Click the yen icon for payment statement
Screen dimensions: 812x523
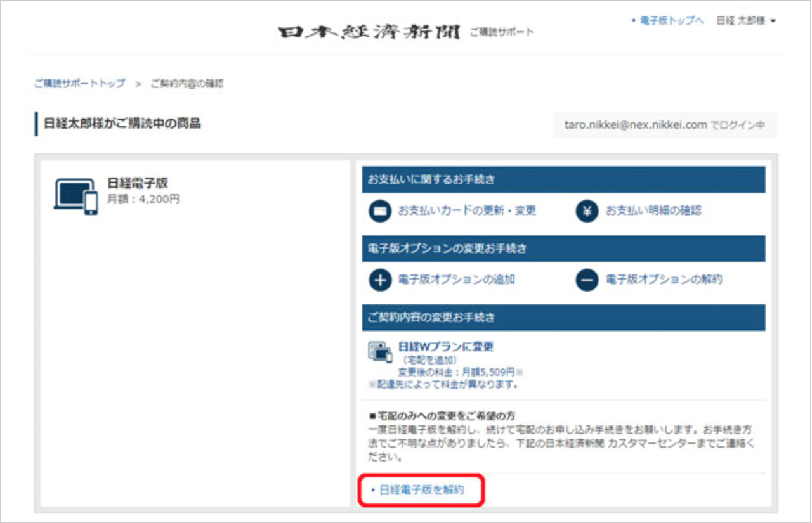click(587, 211)
